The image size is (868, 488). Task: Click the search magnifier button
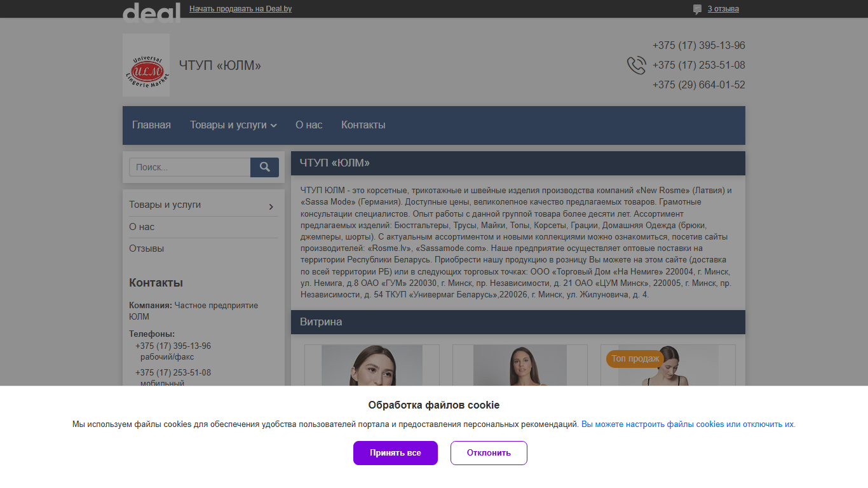point(264,167)
